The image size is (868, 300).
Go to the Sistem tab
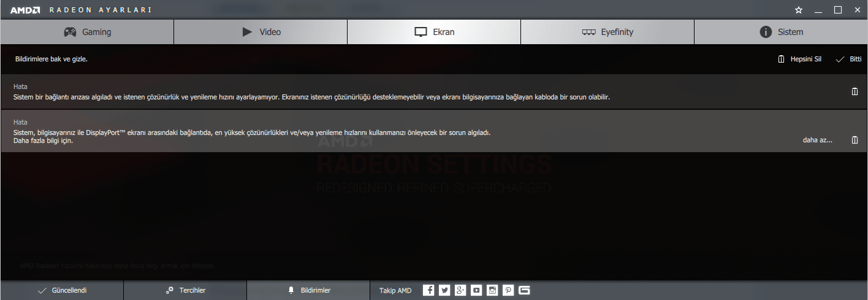(x=781, y=32)
